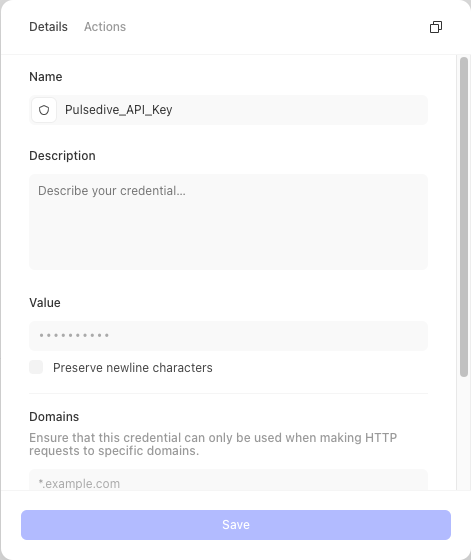Click the scrollbar track below the thumb
Viewport: 471px width, 560px height.
tap(464, 433)
